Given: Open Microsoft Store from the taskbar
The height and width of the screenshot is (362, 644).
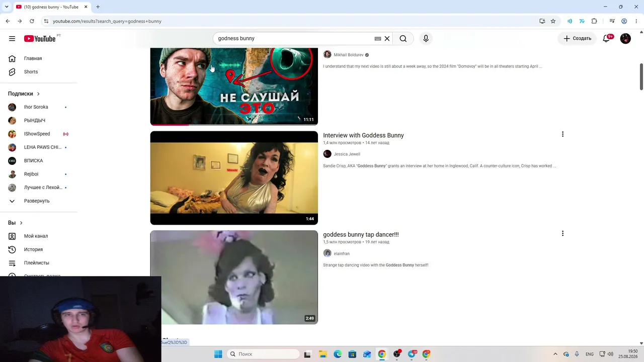Looking at the screenshot, I should (352, 354).
